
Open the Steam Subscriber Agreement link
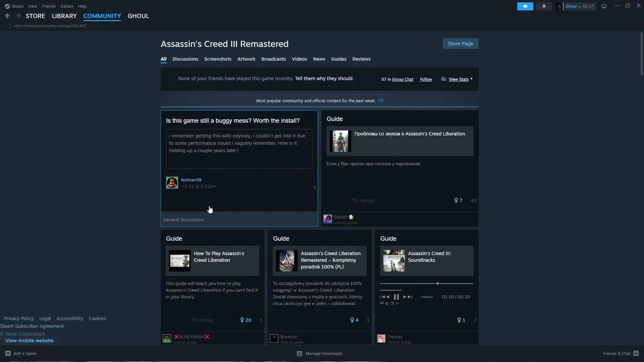coord(32,326)
